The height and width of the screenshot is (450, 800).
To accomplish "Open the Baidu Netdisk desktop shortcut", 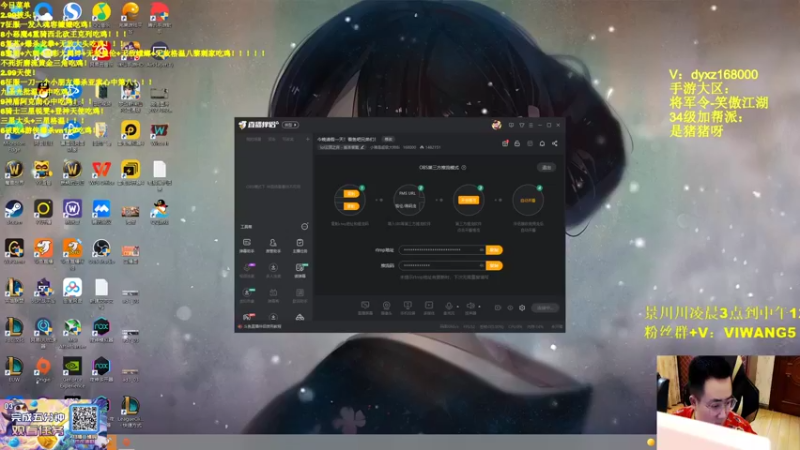I will [x=72, y=290].
